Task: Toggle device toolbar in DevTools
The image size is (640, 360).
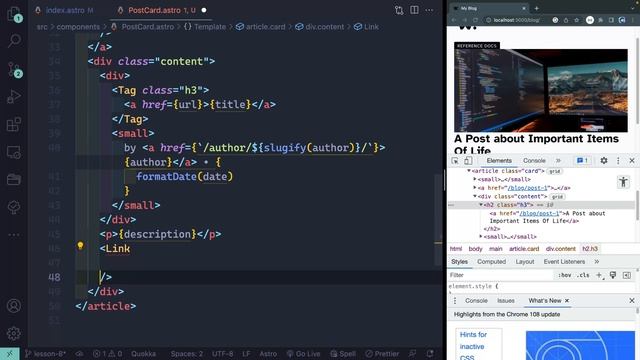Action: click(468, 161)
